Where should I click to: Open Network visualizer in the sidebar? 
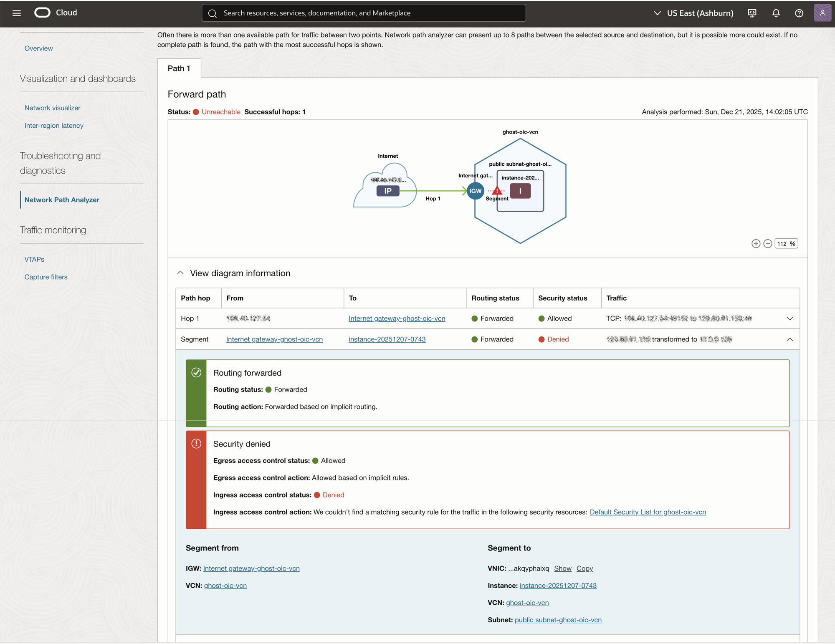click(x=52, y=108)
